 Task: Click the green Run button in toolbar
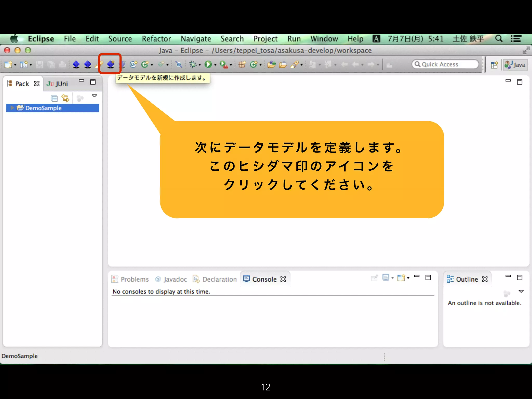(x=208, y=64)
